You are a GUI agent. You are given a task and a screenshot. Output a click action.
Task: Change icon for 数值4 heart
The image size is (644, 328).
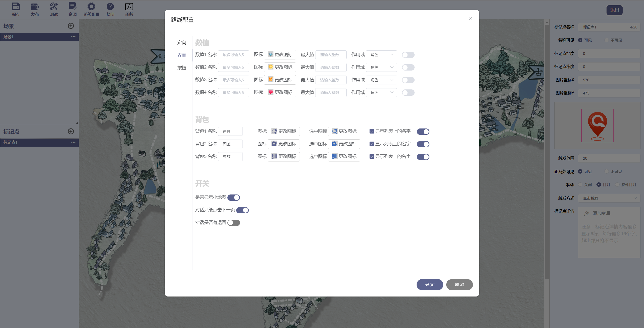pos(280,92)
